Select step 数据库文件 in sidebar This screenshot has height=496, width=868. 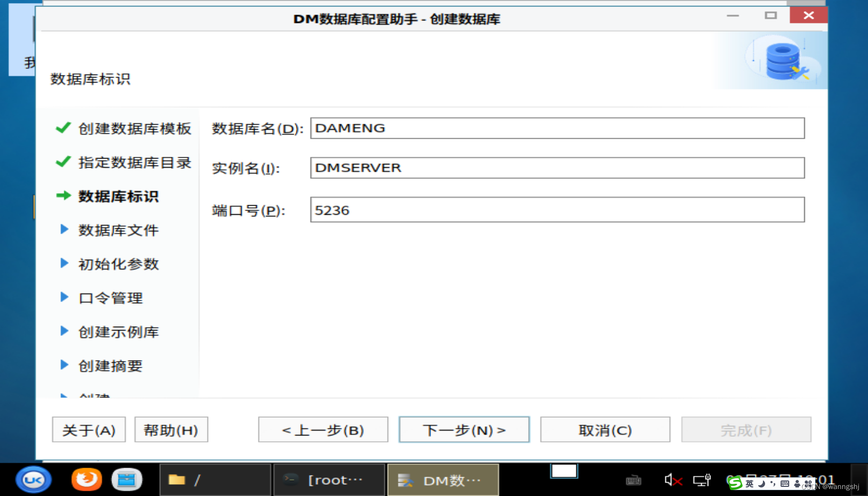118,230
